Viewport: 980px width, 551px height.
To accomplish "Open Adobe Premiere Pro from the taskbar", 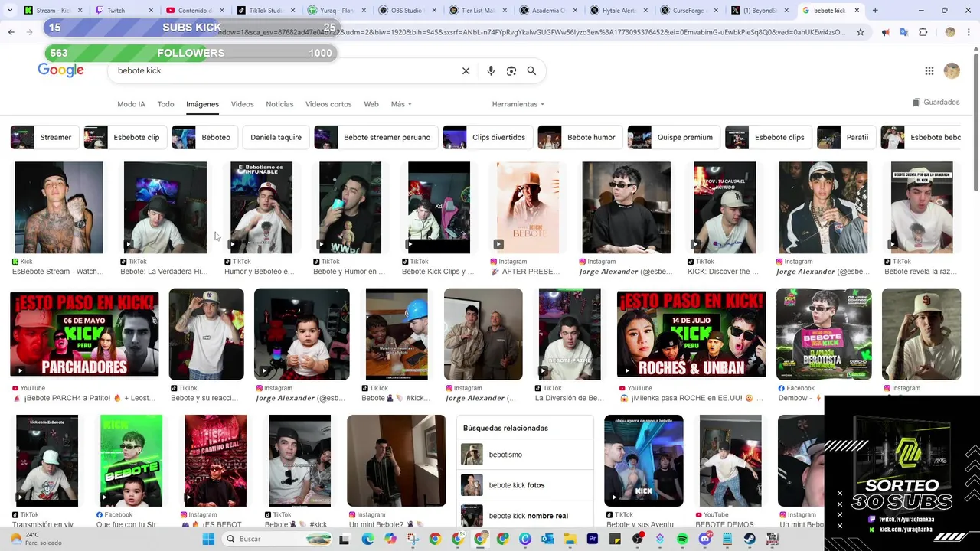I will [593, 539].
